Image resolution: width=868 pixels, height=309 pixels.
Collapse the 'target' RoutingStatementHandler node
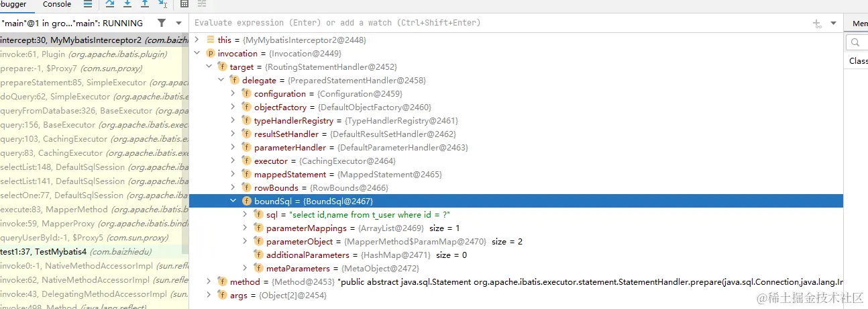pyautogui.click(x=209, y=67)
